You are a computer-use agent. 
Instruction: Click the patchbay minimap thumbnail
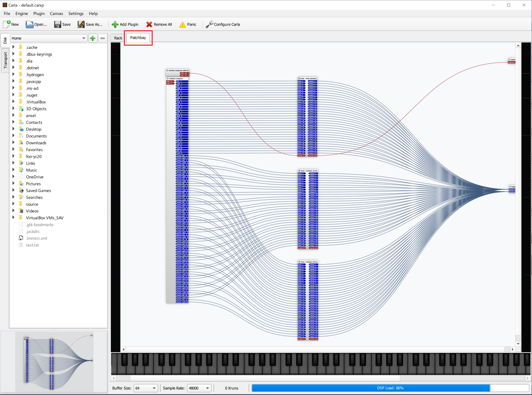click(x=54, y=362)
